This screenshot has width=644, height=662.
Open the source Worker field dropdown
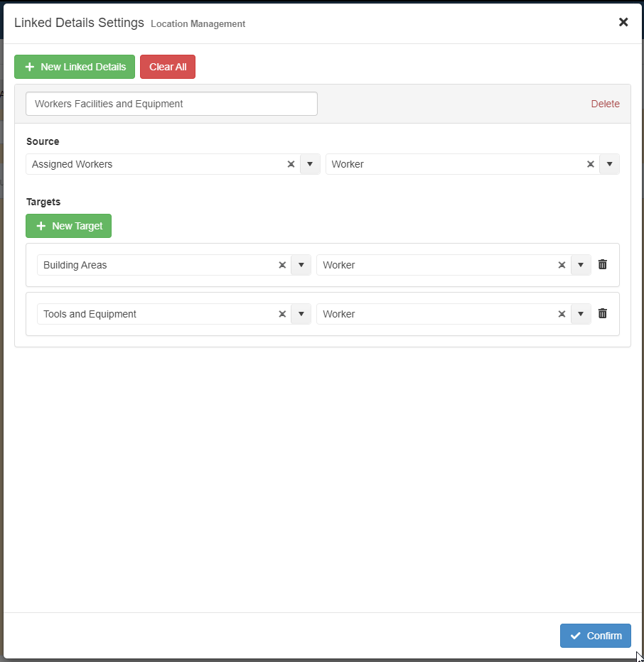tap(609, 164)
